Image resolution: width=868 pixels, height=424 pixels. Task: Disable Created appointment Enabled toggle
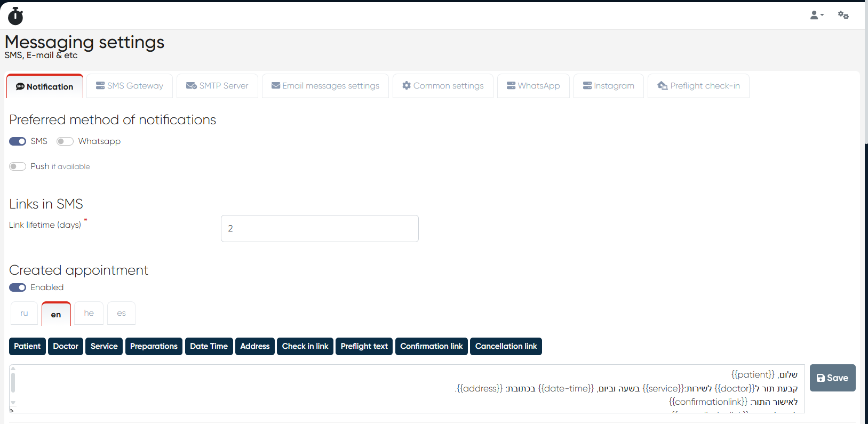18,287
